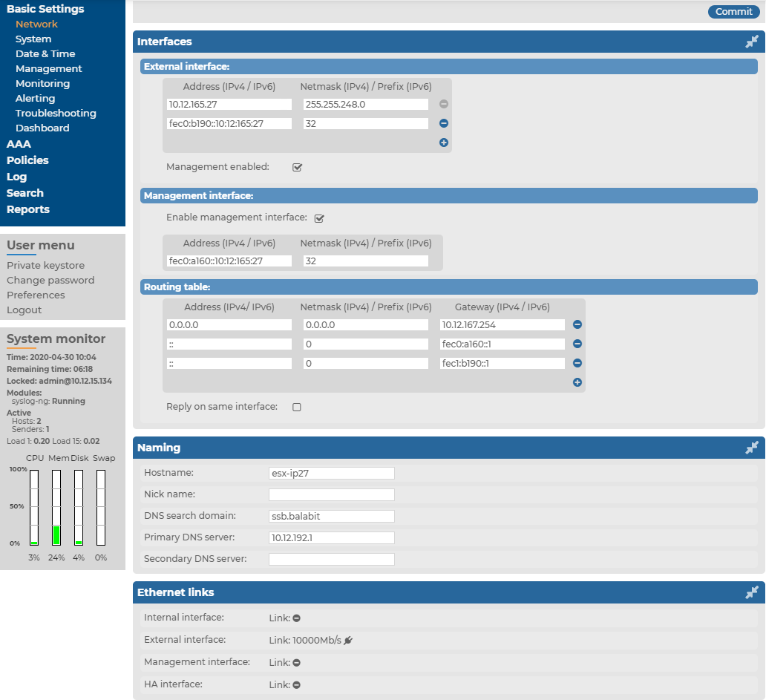The image size is (766, 700).
Task: Open the AAA menu
Action: tap(19, 144)
